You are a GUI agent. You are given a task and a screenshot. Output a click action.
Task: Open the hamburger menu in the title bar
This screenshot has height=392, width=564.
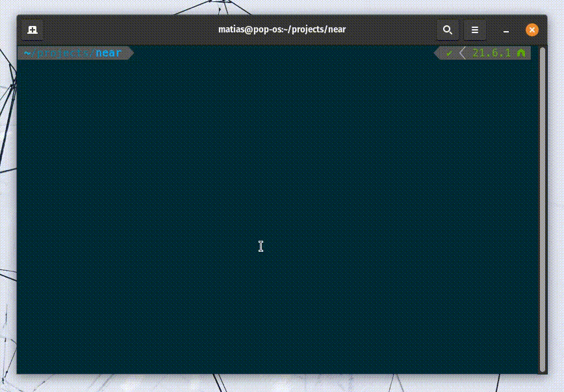click(x=475, y=30)
